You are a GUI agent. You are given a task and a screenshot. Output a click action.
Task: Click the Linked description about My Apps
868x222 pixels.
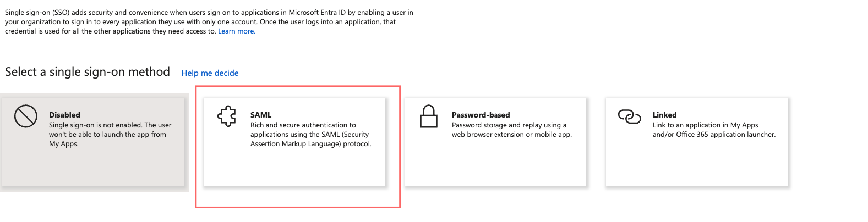coord(714,130)
